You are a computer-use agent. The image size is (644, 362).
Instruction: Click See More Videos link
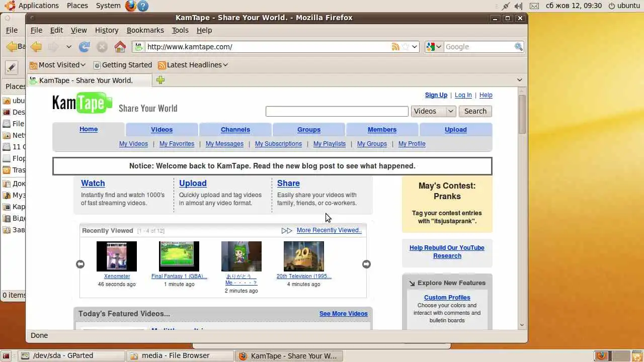(x=344, y=314)
